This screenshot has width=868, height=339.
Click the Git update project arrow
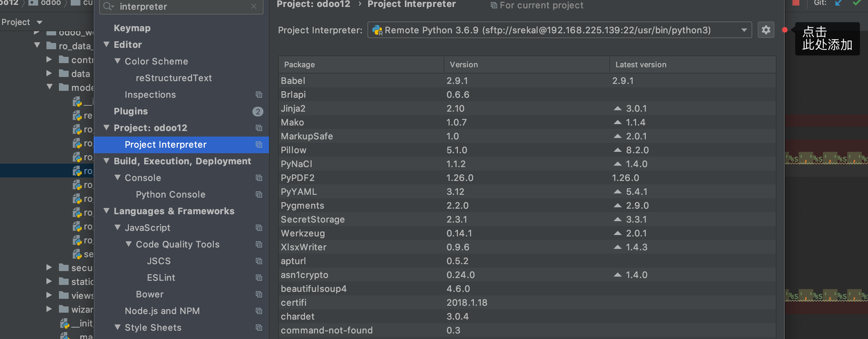pyautogui.click(x=838, y=3)
